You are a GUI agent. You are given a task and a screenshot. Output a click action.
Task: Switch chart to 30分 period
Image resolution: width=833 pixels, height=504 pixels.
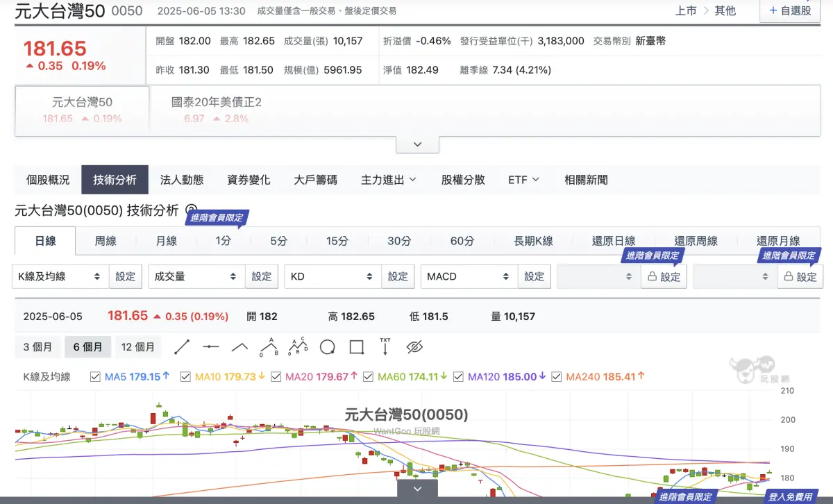[x=399, y=241]
